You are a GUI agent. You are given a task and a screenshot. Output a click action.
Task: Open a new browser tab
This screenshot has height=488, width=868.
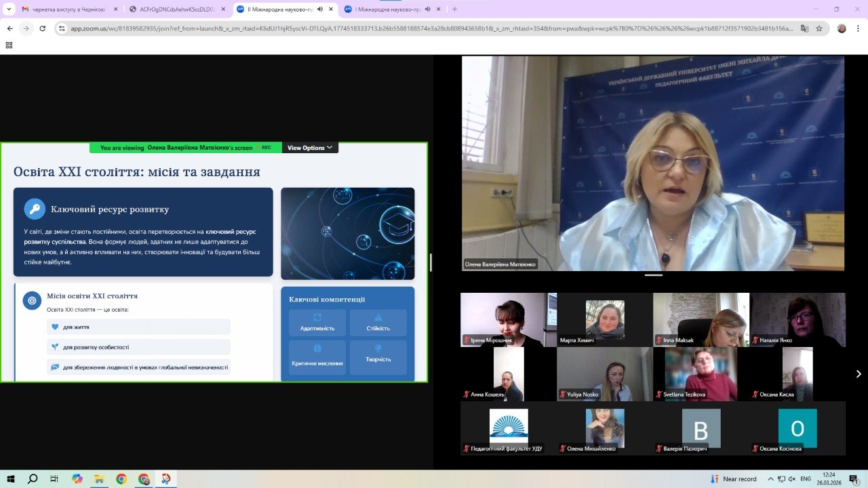click(x=454, y=9)
